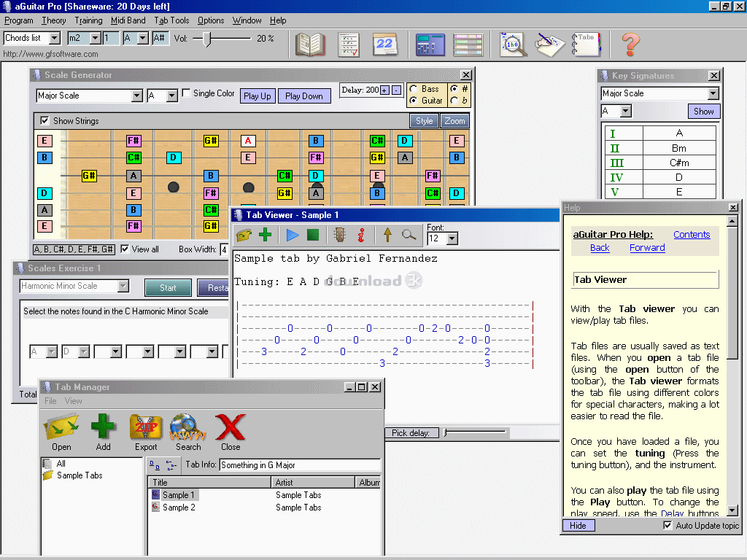Open the chord book icon in main toolbar
Screen dimensions: 747x560
tap(310, 44)
